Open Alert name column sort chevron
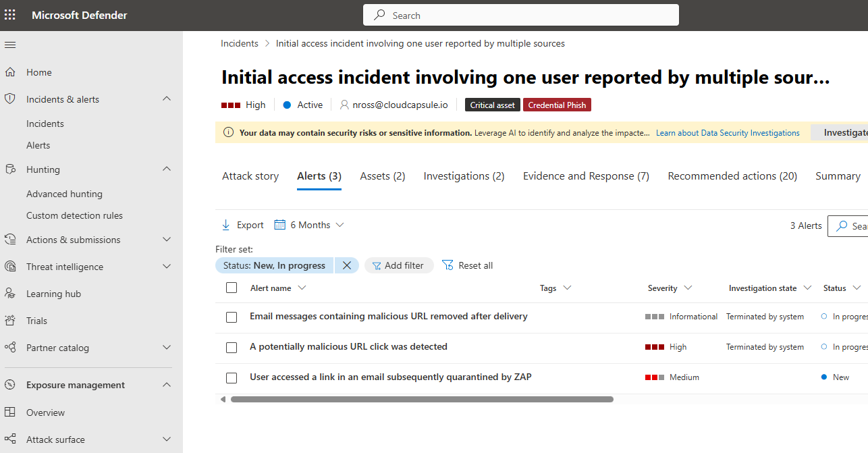 [x=302, y=288]
